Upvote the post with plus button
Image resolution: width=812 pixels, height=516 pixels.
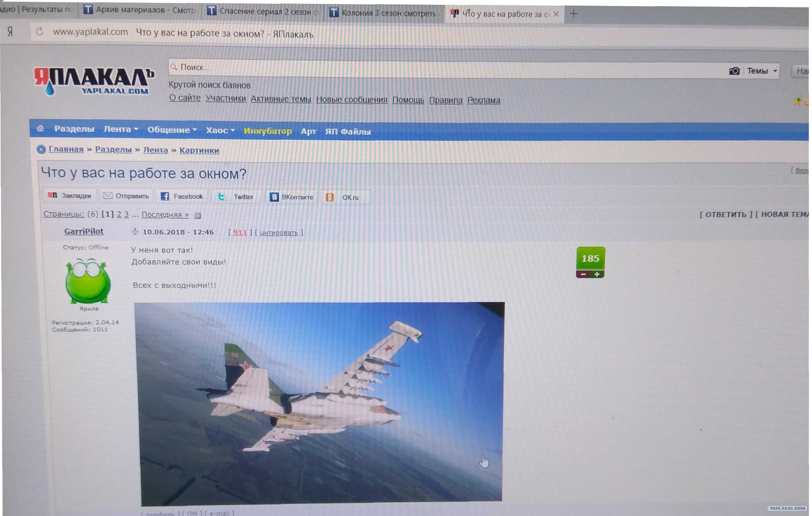tap(597, 274)
